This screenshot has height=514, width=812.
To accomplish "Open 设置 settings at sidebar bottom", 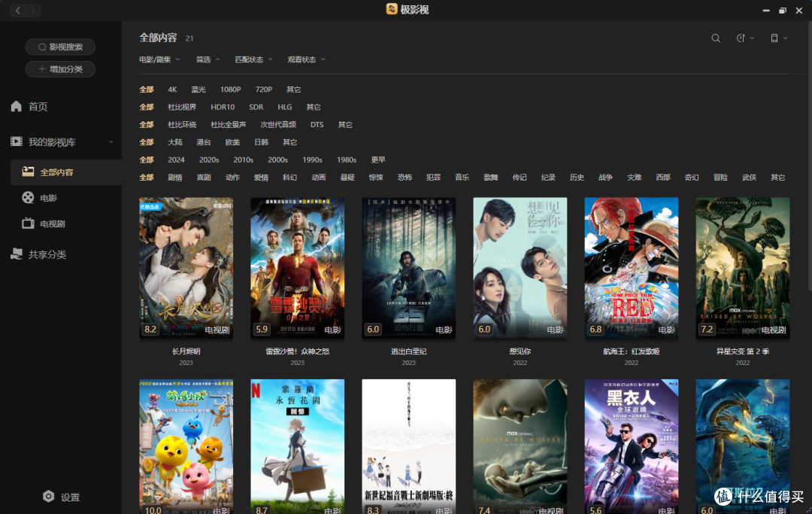I will 61,497.
